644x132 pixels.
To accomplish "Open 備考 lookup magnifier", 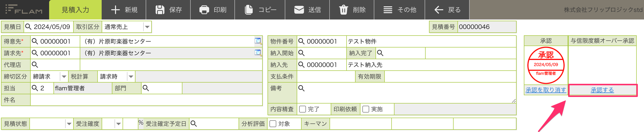I will click(x=301, y=88).
